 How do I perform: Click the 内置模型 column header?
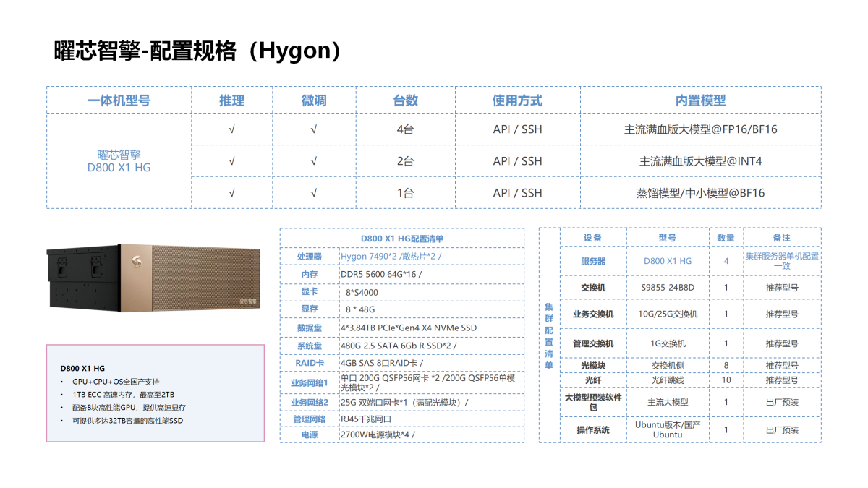pyautogui.click(x=700, y=100)
